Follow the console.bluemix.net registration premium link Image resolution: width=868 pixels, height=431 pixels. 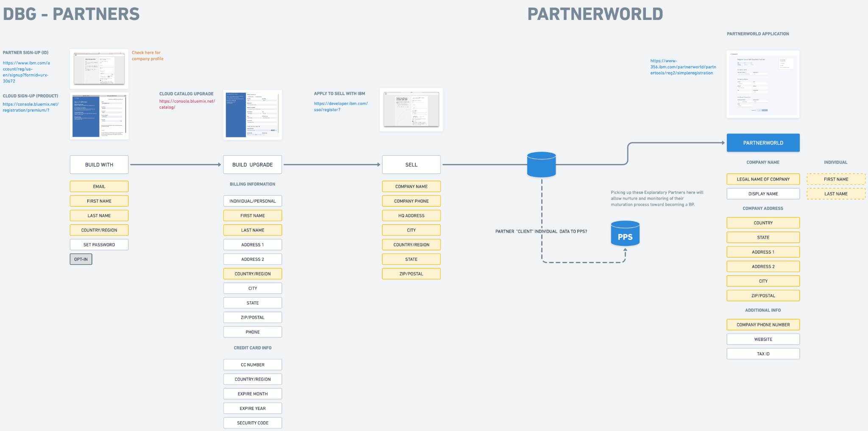click(x=31, y=107)
